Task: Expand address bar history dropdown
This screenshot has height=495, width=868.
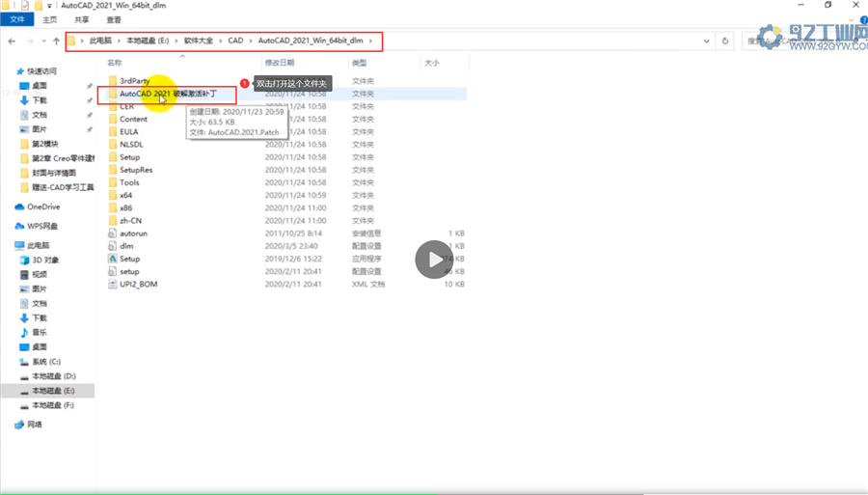Action: [706, 41]
